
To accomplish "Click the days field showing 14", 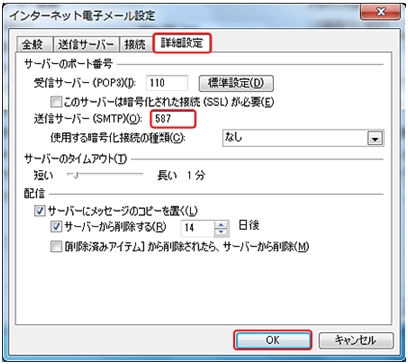I will [198, 228].
